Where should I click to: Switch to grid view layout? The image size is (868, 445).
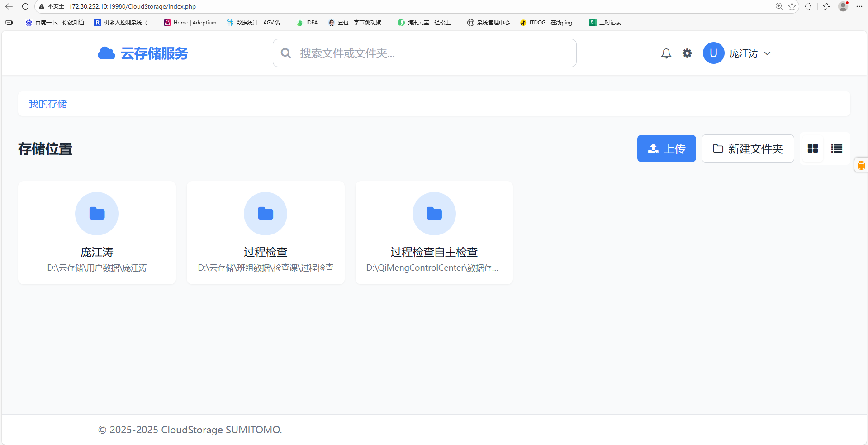click(812, 148)
